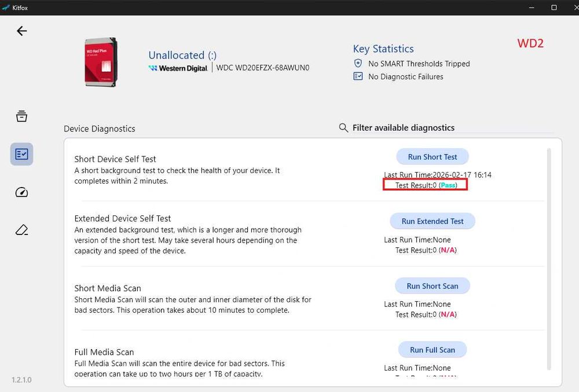Click model text WDC WD20EFZX-68AWUN0
This screenshot has height=392, width=579.
point(262,68)
